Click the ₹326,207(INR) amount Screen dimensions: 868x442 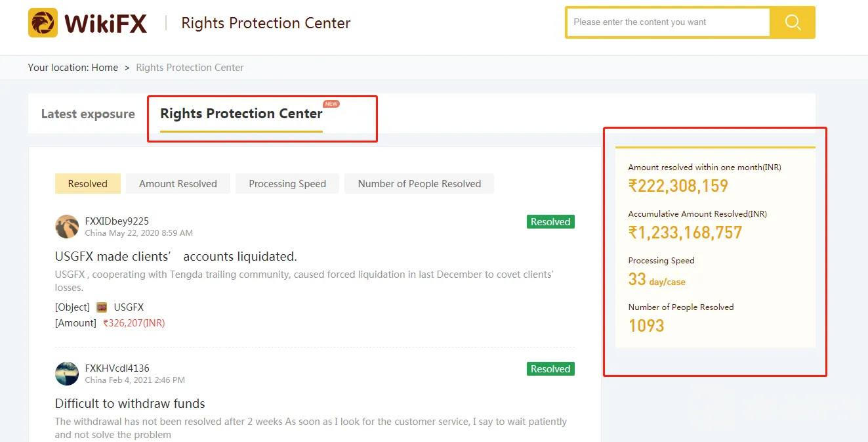pos(134,323)
